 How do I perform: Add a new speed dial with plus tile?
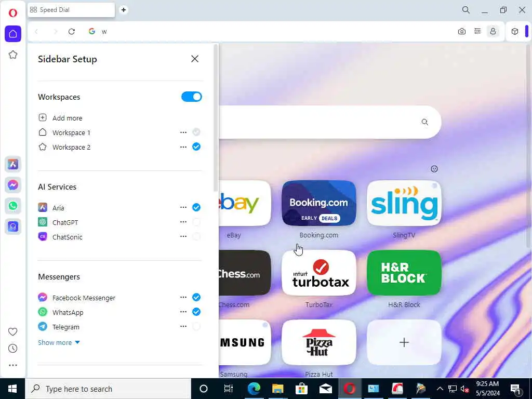pyautogui.click(x=404, y=342)
